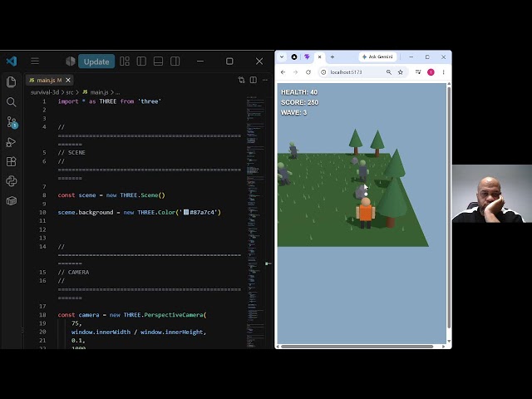The width and height of the screenshot is (532, 399).
Task: Open the editor More Actions menu
Action: (x=265, y=80)
